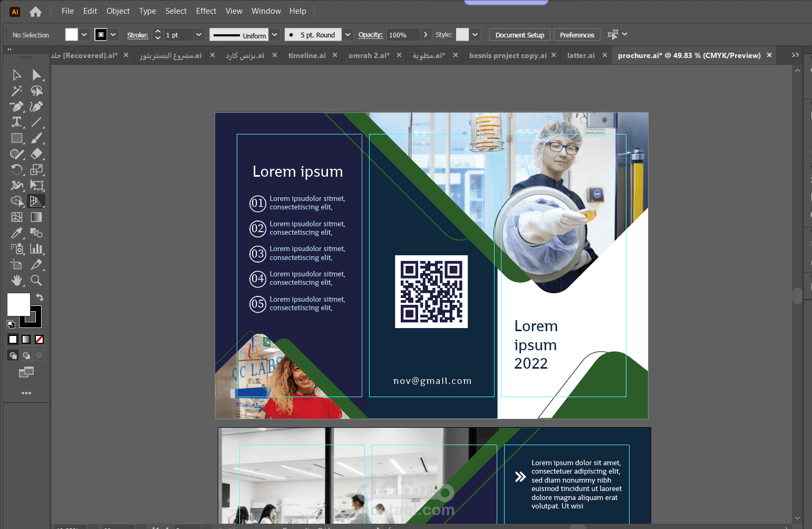
Task: Open the Effect menu
Action: 206,11
